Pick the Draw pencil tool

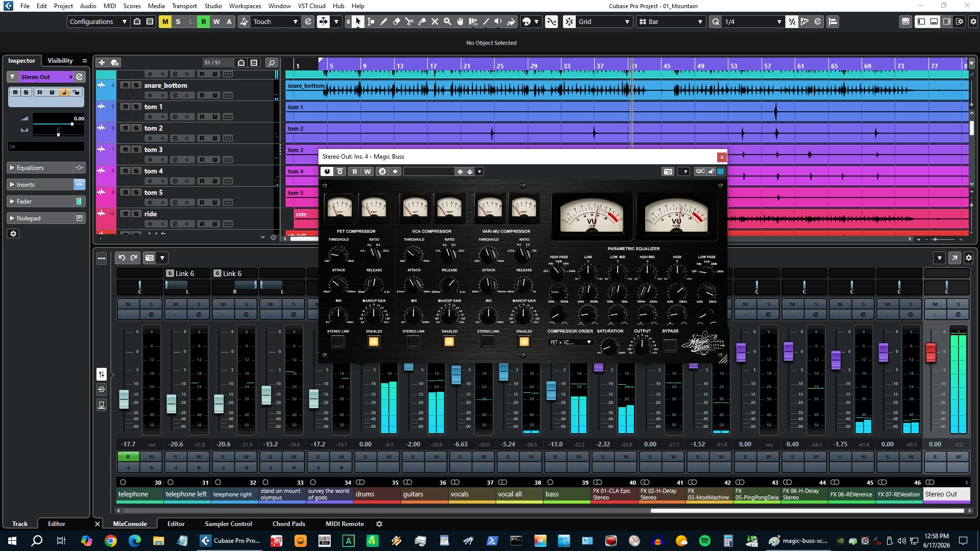(384, 21)
